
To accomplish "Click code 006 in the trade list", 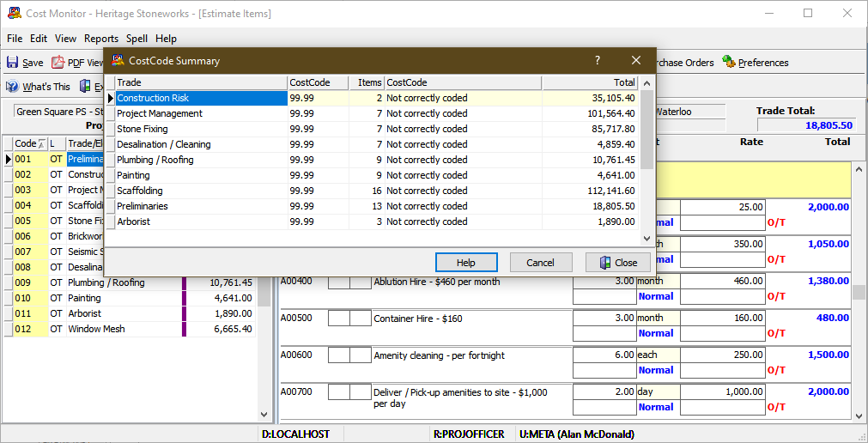I will [x=30, y=236].
